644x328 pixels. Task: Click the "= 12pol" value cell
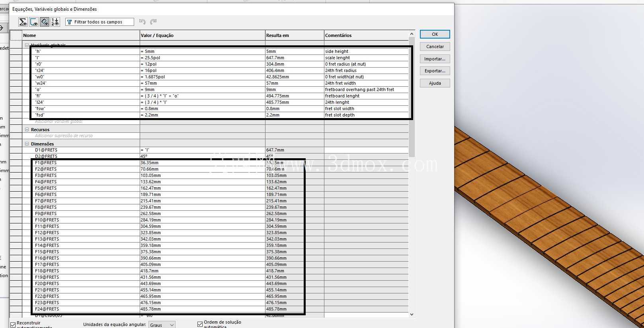point(202,64)
